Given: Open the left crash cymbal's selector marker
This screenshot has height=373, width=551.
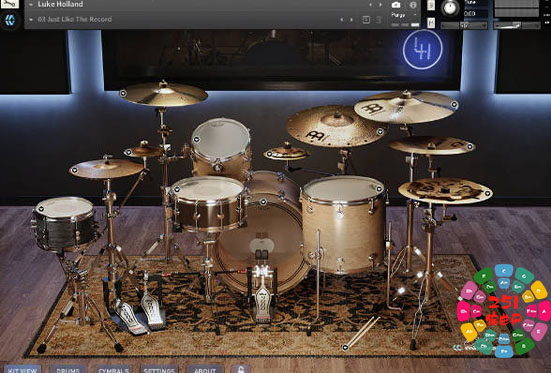Looking at the screenshot, I should click(123, 93).
